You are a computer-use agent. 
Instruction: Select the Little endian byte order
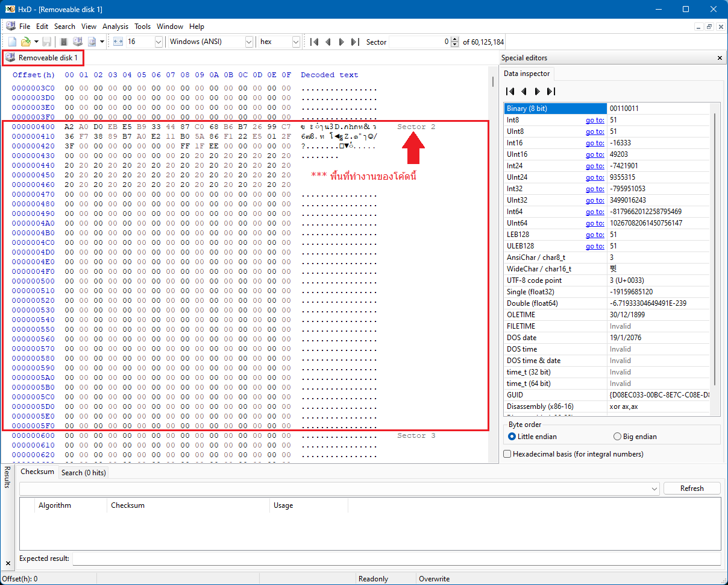[533, 437]
